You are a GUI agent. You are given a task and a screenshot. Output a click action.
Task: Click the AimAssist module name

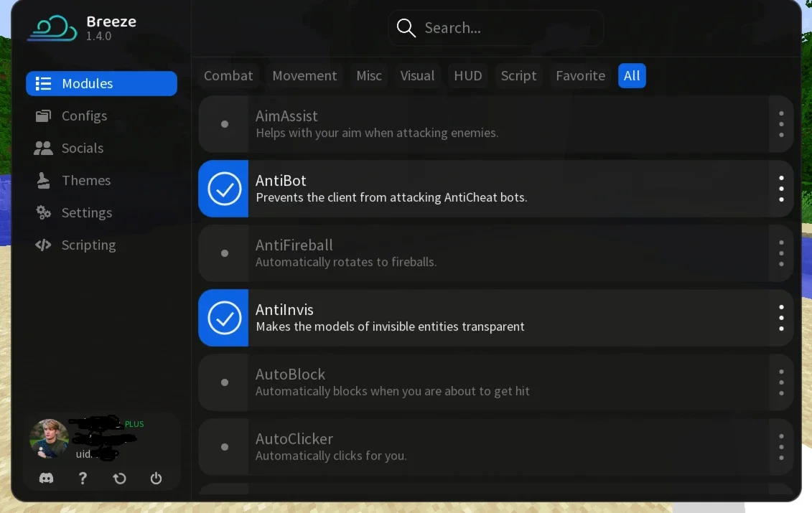(286, 116)
